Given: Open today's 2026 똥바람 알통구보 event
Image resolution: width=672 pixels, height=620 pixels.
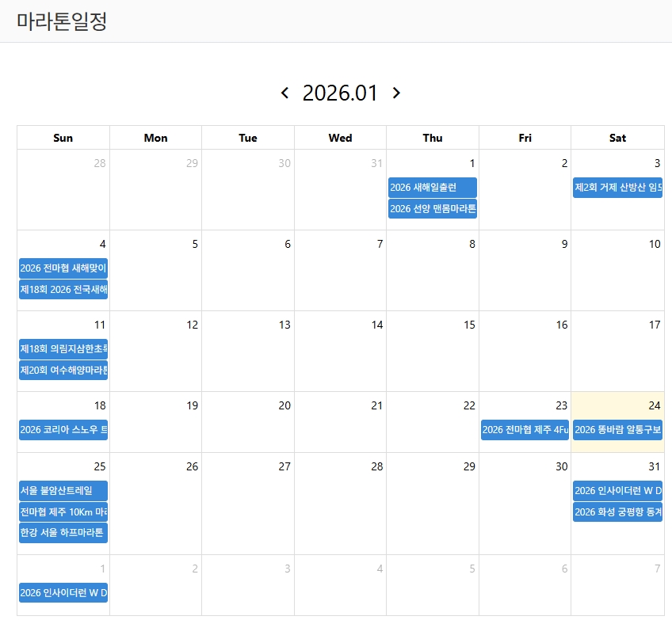Looking at the screenshot, I should [x=617, y=430].
